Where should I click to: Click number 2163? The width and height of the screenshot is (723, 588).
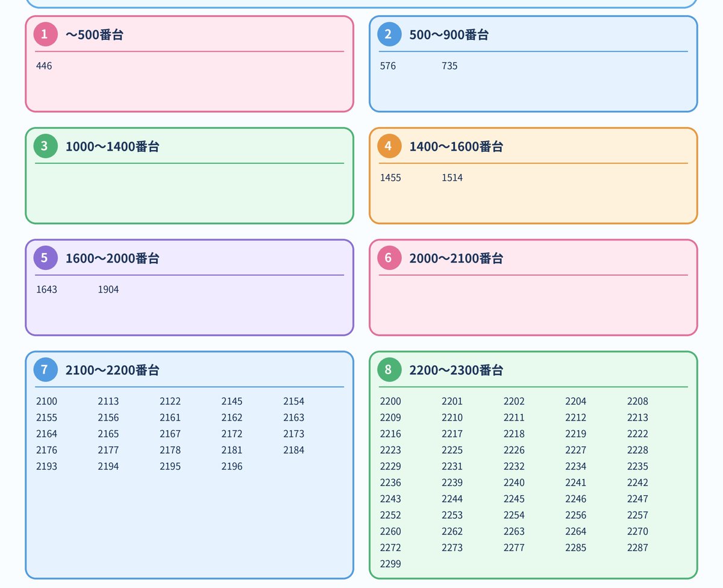click(293, 418)
